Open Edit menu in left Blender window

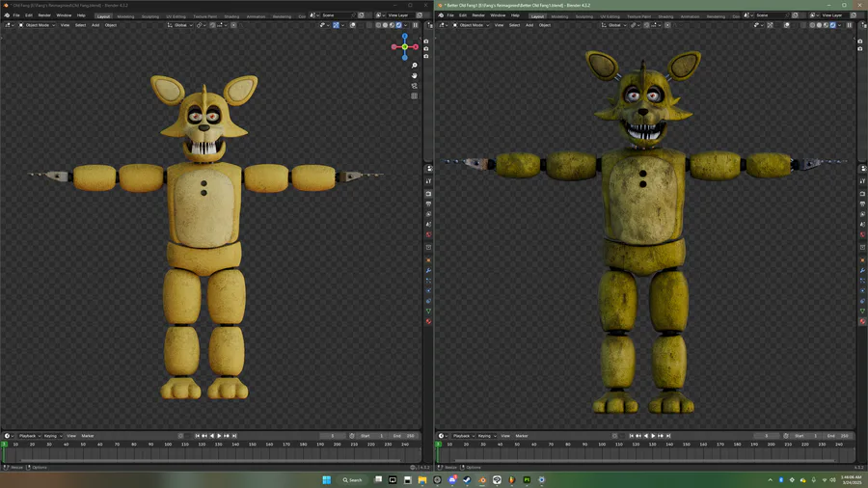[x=29, y=15]
